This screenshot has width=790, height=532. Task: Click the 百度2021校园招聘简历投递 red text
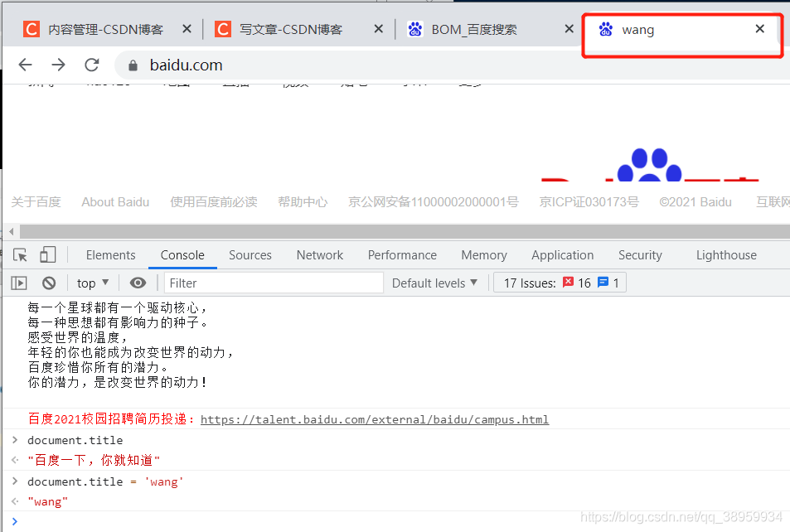pyautogui.click(x=111, y=419)
